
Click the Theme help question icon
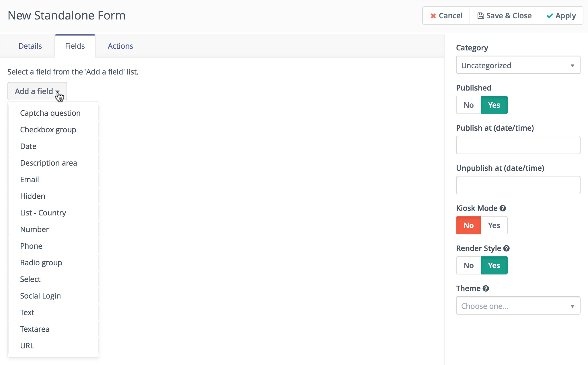click(x=486, y=289)
